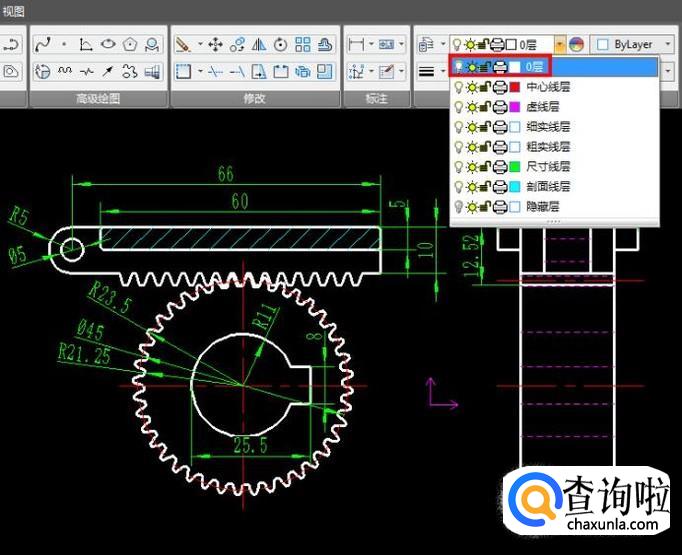Click the 高级绘图 panel title
Screen dimensions: 682x555
pyautogui.click(x=98, y=99)
